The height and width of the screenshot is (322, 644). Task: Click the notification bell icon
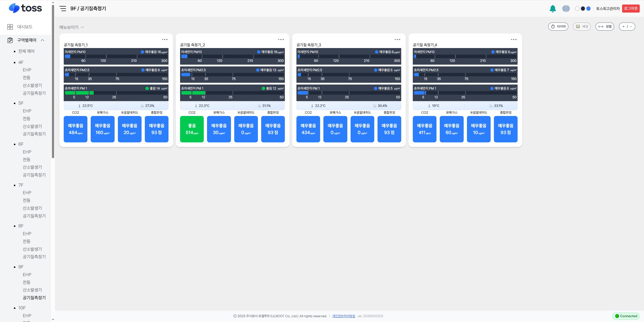pyautogui.click(x=553, y=9)
